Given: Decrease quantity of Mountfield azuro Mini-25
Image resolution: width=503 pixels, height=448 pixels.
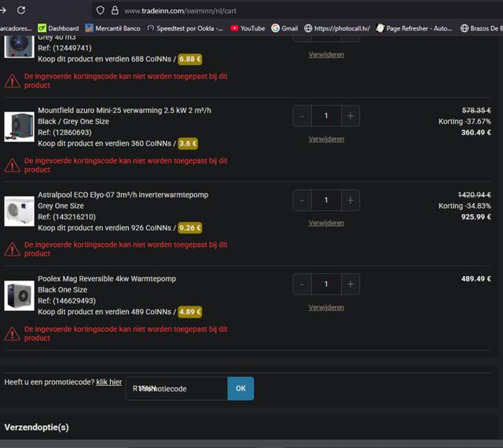Looking at the screenshot, I should pos(302,116).
